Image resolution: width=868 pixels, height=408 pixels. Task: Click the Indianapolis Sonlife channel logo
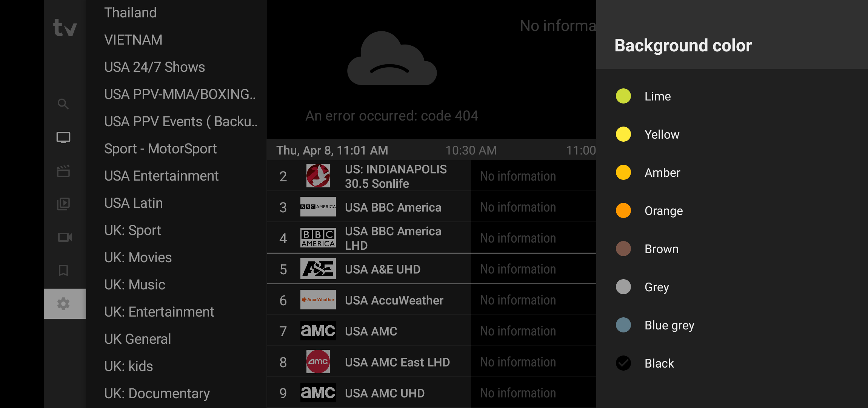[x=318, y=176]
